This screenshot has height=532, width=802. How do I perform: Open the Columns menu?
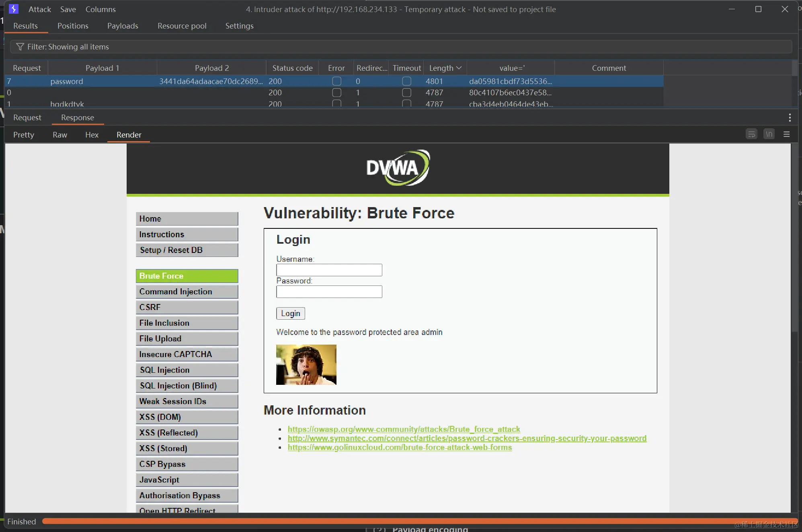[101, 9]
